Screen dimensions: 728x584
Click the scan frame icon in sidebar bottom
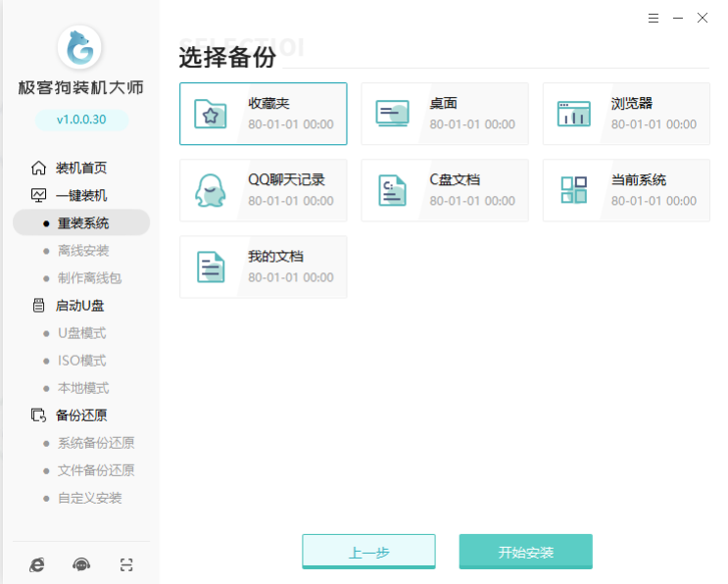[x=125, y=564]
